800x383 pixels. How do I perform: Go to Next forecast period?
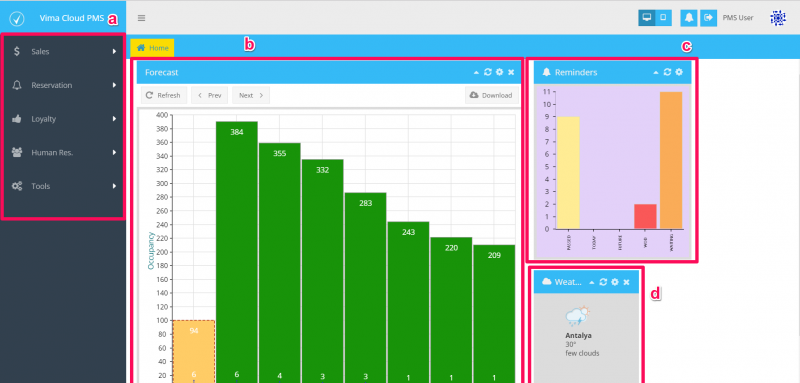[x=251, y=95]
